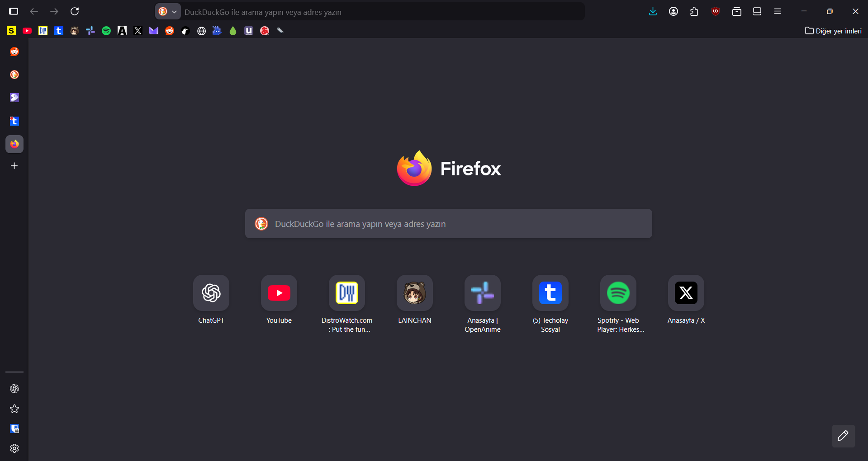The image size is (868, 461).
Task: Open a new tab with the plus button
Action: pos(14,166)
